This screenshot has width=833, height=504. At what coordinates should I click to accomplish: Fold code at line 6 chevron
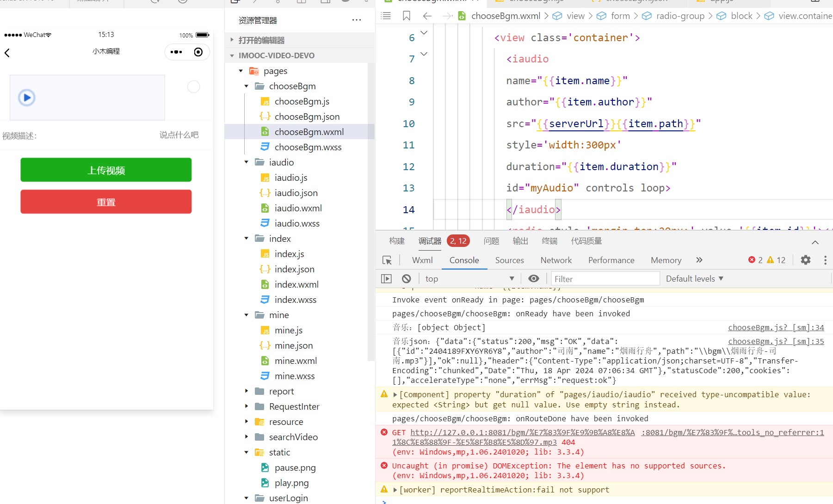click(x=424, y=33)
